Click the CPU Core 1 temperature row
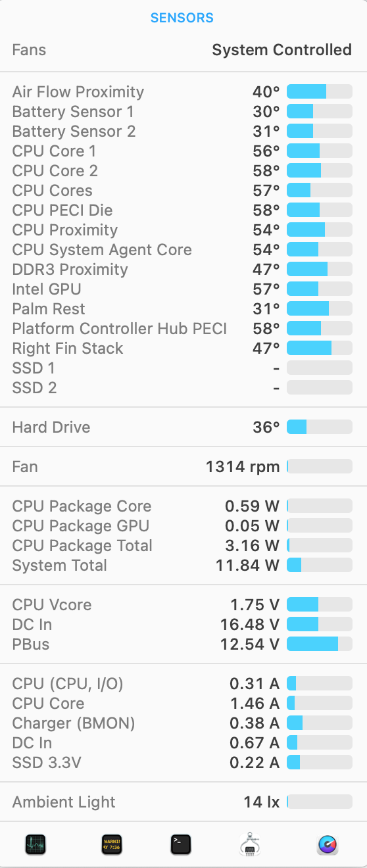This screenshot has width=367, height=868. point(183,151)
